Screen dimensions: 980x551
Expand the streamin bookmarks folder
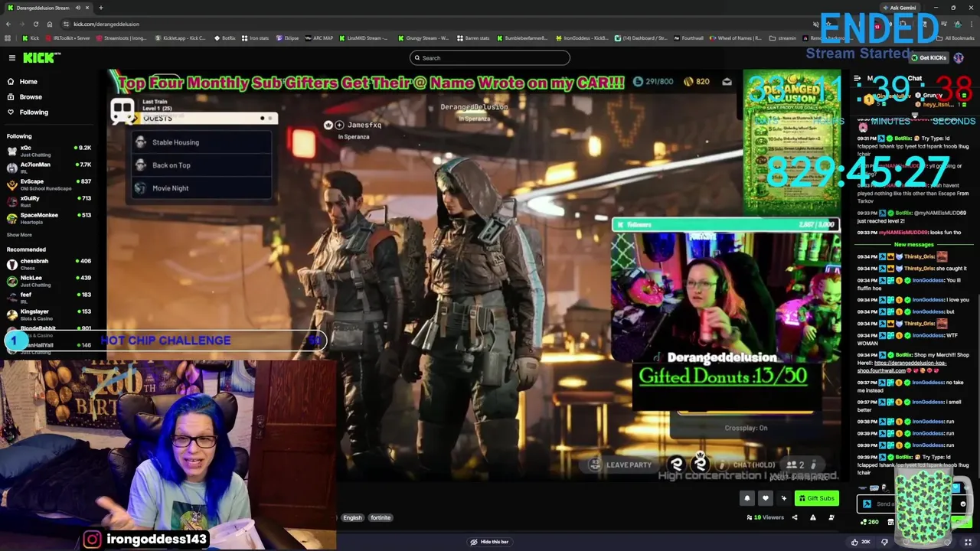[x=783, y=37]
